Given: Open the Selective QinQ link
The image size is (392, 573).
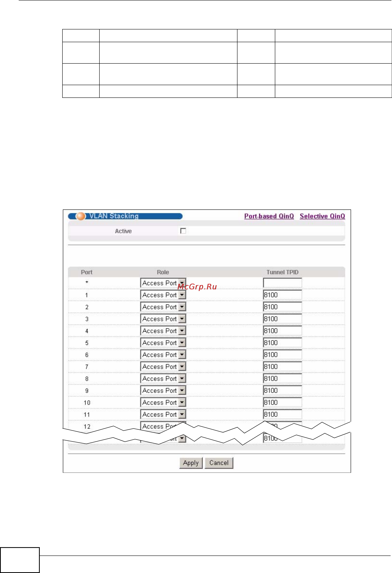Looking at the screenshot, I should pos(322,216).
